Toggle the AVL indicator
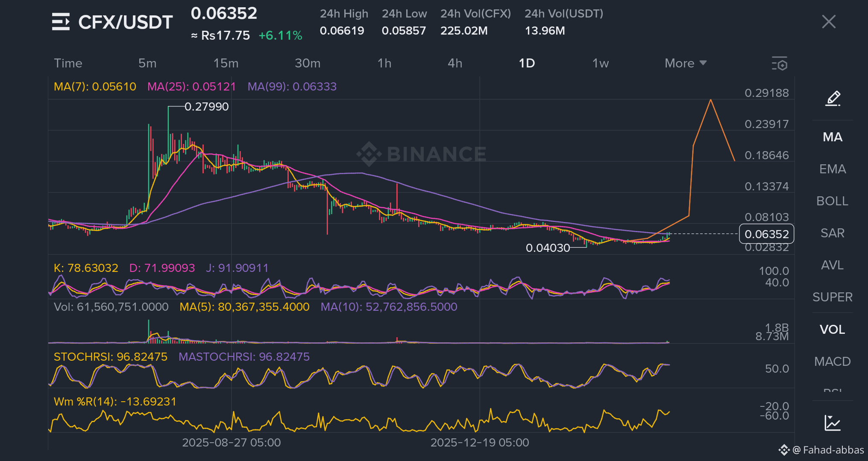The image size is (868, 461). [833, 265]
